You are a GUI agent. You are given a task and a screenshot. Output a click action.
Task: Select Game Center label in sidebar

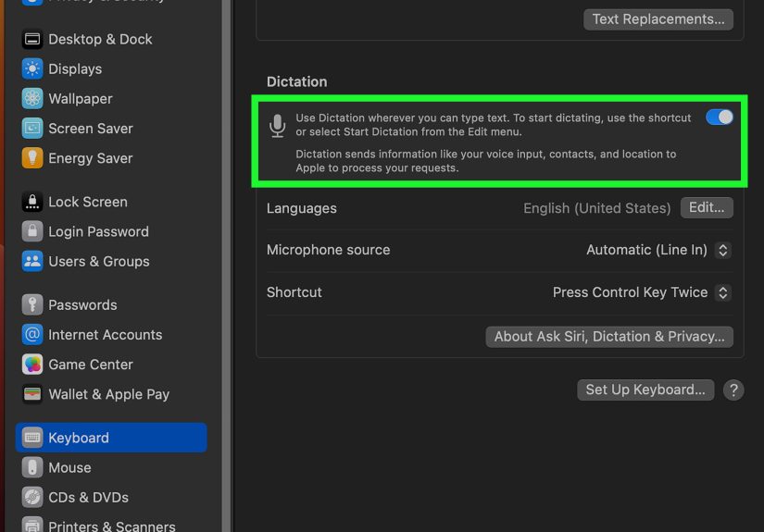91,365
